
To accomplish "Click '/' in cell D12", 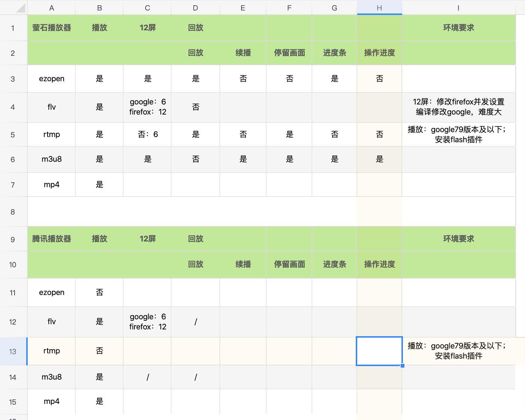I will [x=195, y=322].
